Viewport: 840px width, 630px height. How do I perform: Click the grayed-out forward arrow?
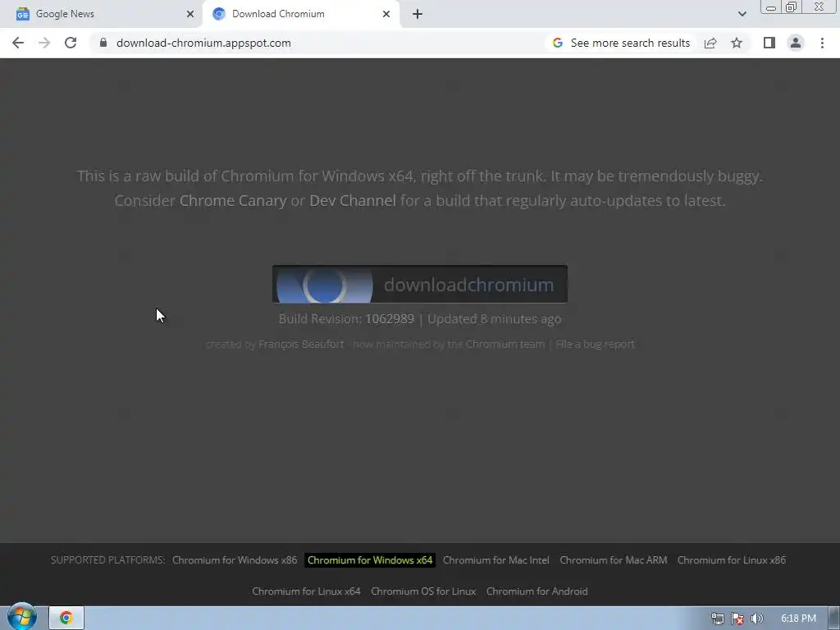(44, 43)
